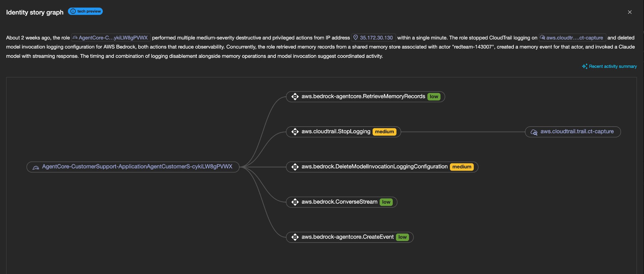Click the low badge on ConverseStream

(x=386, y=202)
